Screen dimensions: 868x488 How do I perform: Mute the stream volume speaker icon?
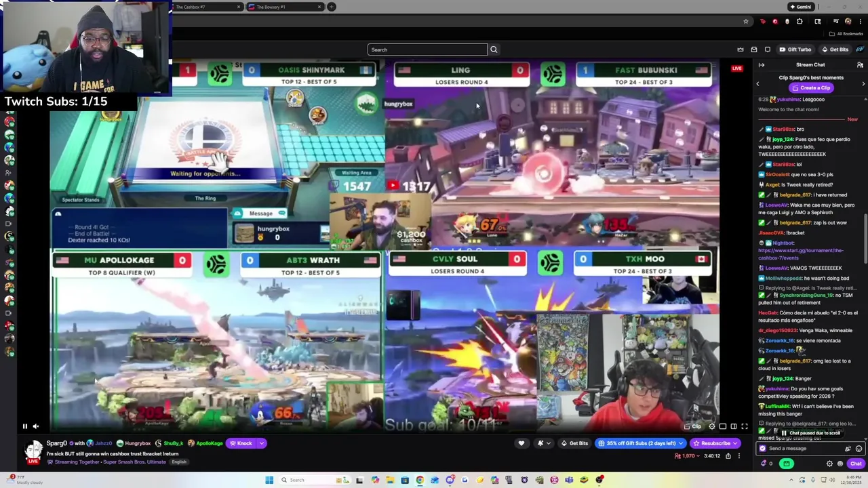(x=36, y=426)
